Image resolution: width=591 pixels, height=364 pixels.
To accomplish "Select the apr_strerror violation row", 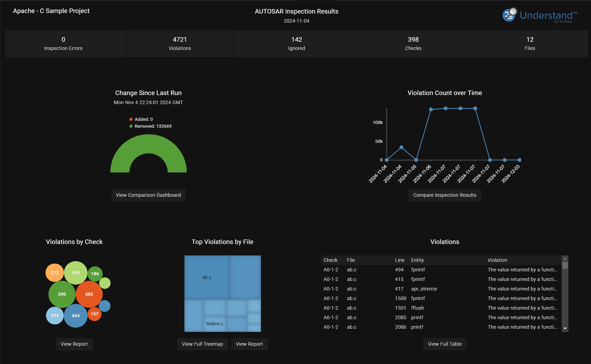I will tap(424, 289).
